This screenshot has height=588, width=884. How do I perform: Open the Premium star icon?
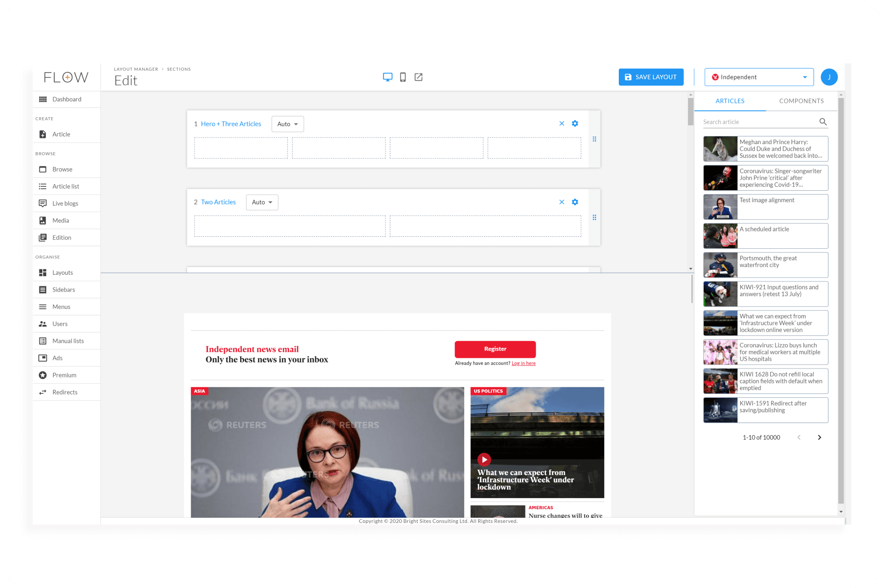(43, 375)
